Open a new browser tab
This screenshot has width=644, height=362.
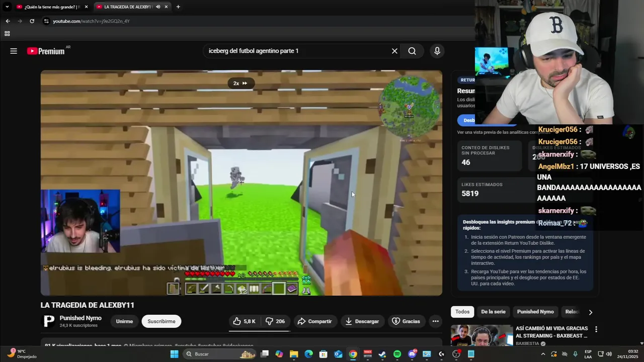178,7
